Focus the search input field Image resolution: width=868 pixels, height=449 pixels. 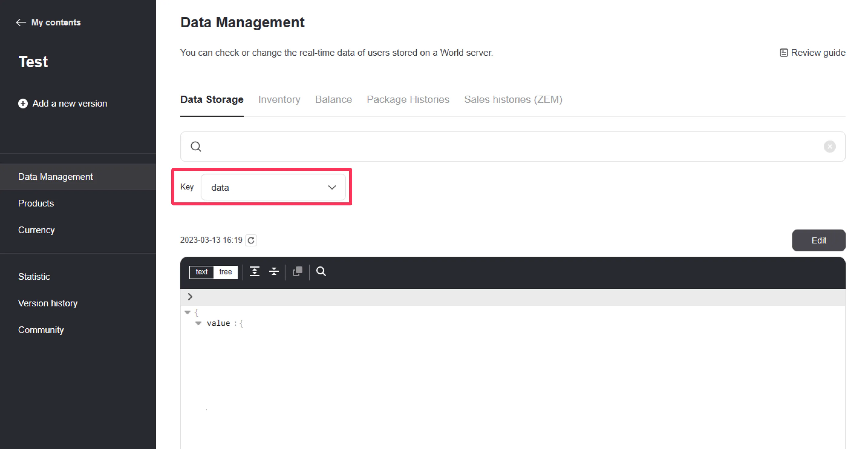512,147
